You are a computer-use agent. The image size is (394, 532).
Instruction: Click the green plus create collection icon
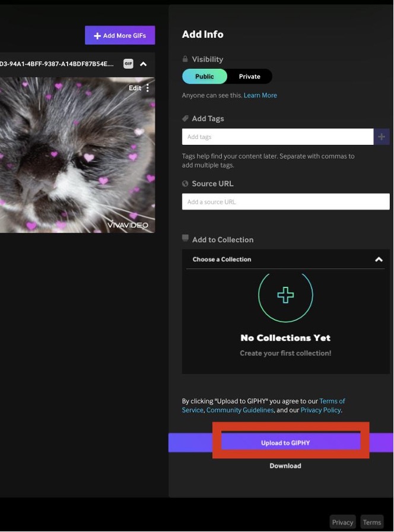pos(285,295)
